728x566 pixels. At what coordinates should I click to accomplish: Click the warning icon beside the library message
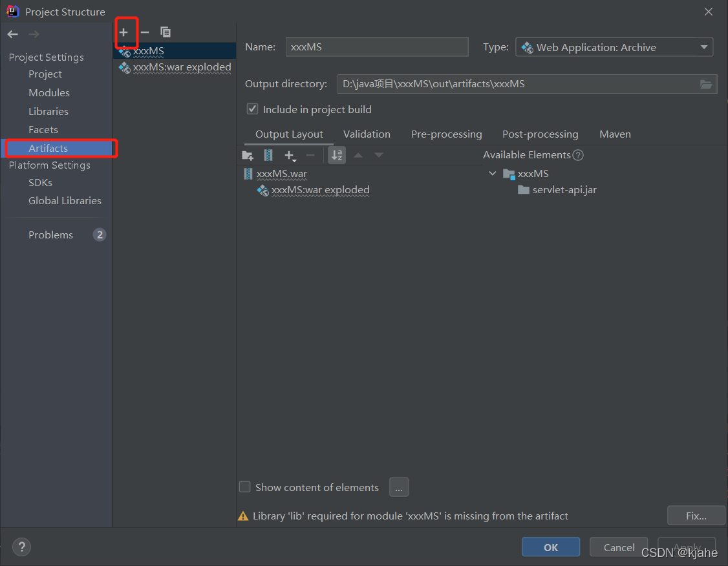[x=243, y=516]
